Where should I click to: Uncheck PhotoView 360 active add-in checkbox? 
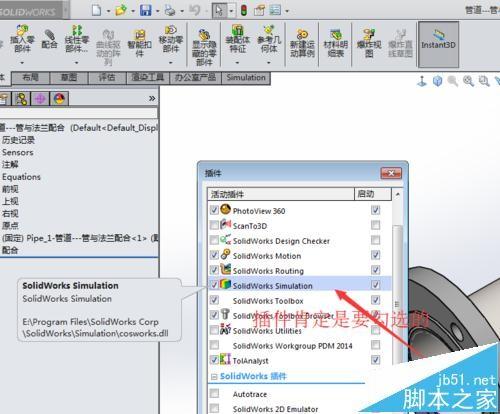(x=214, y=210)
